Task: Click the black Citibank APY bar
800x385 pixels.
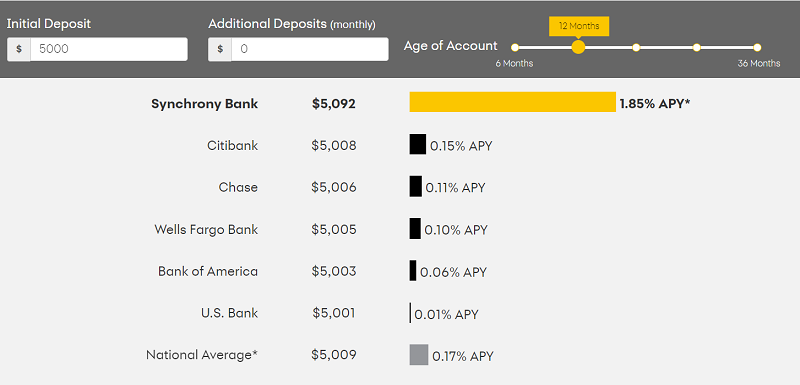Action: 418,144
